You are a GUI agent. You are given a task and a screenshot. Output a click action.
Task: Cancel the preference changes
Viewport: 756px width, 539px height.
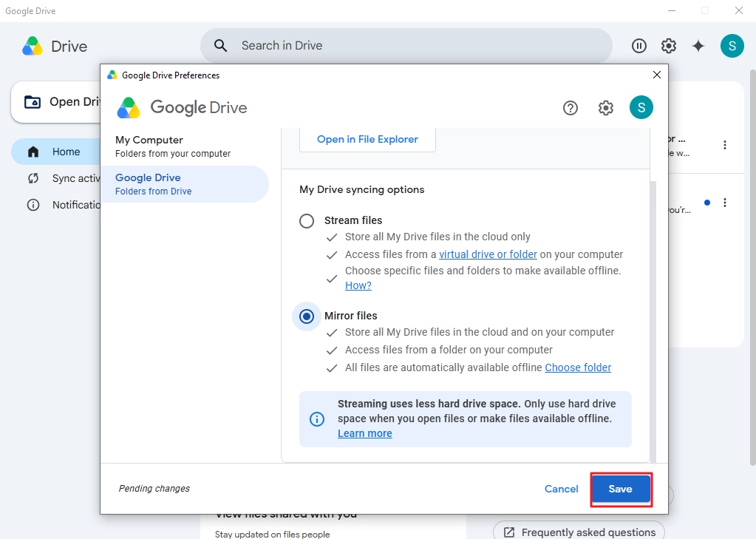pyautogui.click(x=561, y=489)
